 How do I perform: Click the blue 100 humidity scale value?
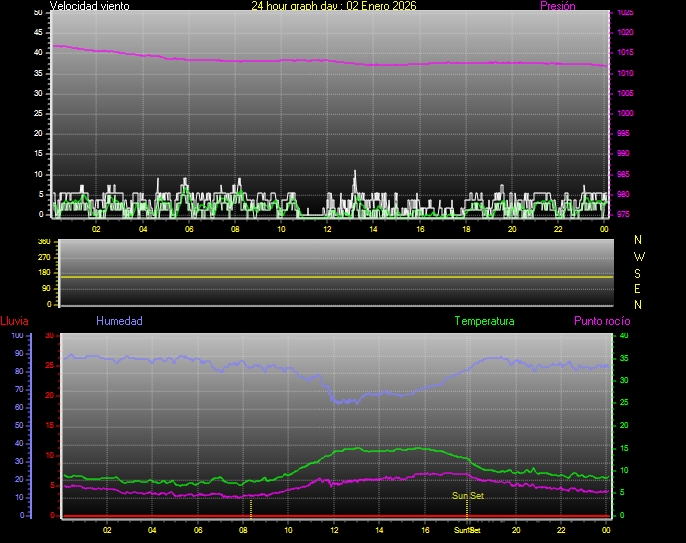tap(17, 336)
